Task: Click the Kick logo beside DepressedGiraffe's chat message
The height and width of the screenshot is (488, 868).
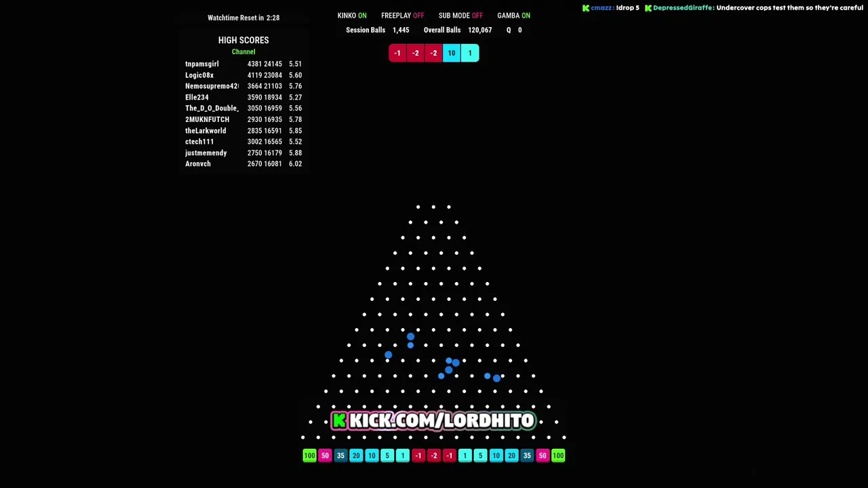Action: click(648, 8)
